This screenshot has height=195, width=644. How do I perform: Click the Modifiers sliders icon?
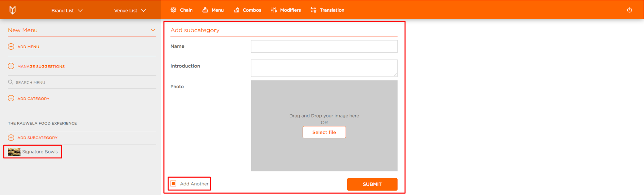pyautogui.click(x=274, y=10)
